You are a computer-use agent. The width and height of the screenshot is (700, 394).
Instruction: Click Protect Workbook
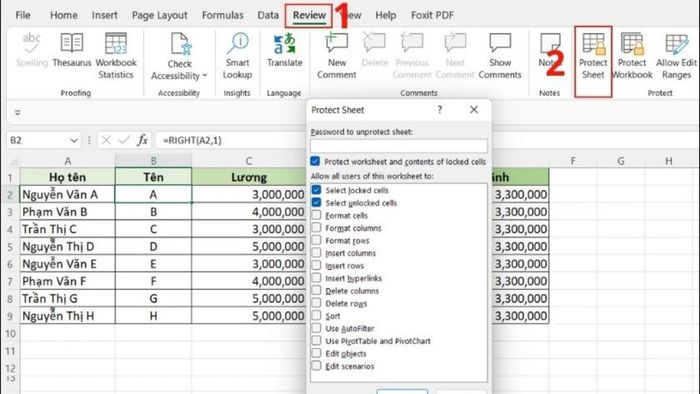click(632, 56)
